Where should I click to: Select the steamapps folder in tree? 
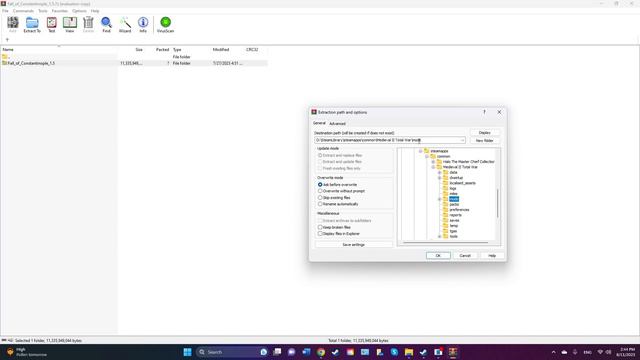click(x=439, y=151)
